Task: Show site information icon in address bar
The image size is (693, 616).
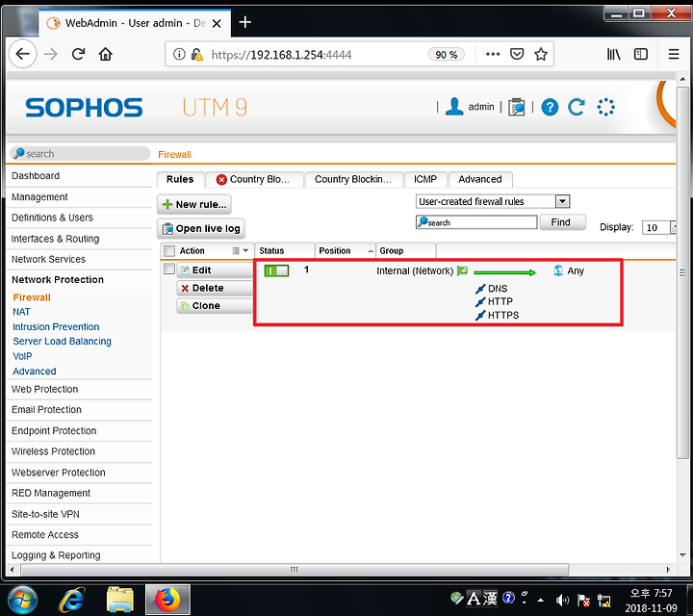Action: coord(179,54)
